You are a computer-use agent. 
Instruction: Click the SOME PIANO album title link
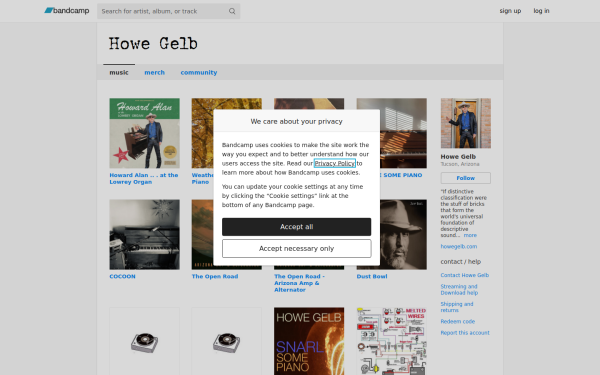[x=401, y=175]
